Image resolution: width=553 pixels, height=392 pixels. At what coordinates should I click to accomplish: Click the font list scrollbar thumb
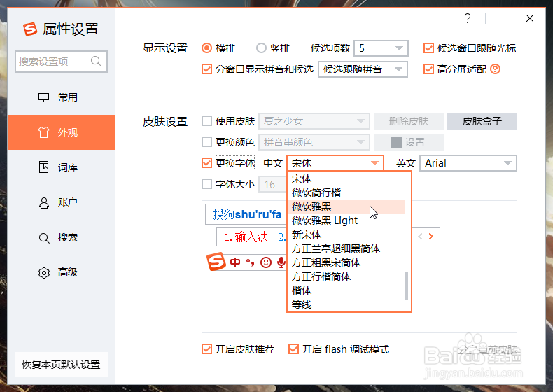pos(407,286)
